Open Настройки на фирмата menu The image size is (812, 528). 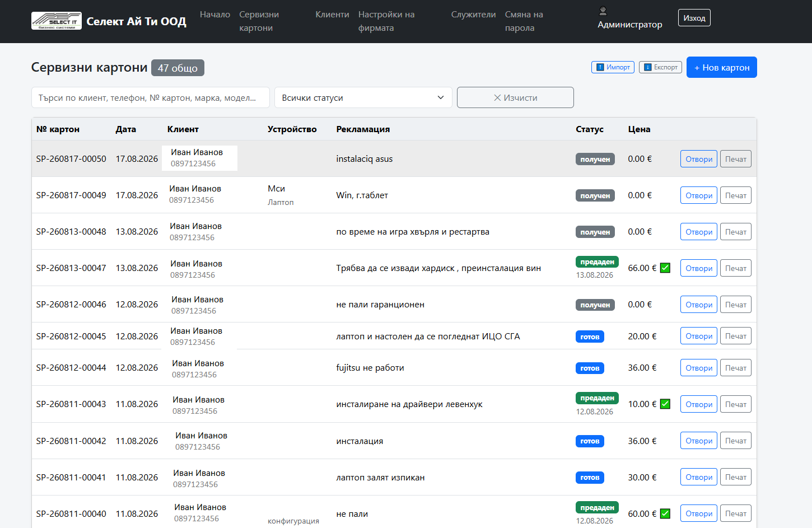(386, 21)
